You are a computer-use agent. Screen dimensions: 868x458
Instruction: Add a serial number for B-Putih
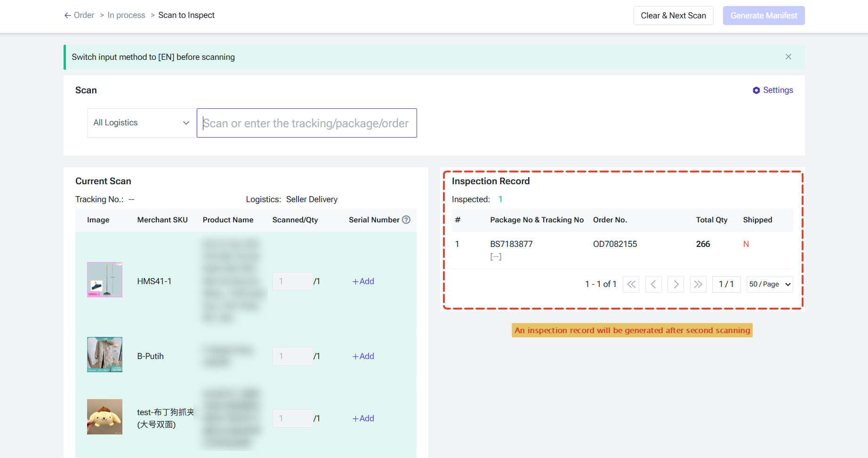pos(363,356)
